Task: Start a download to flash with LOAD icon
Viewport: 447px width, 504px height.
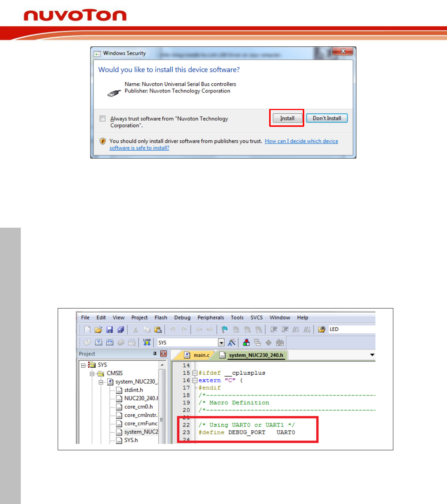Action: coord(147,342)
